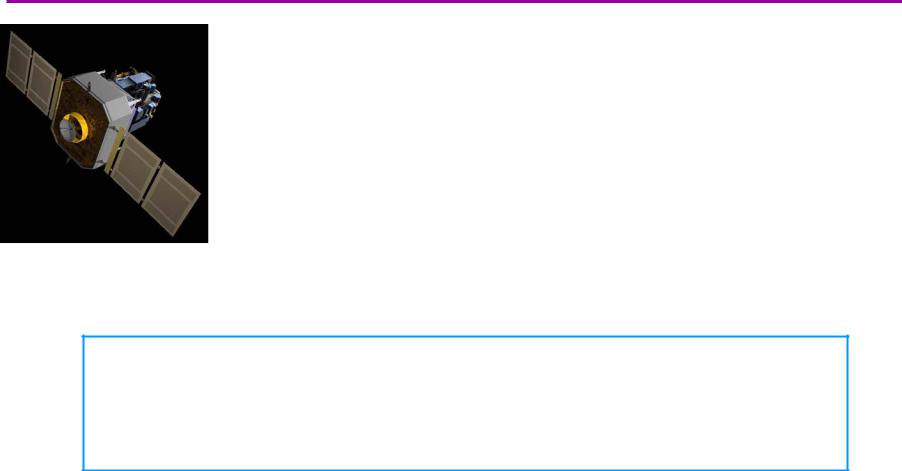Viewport: 902px width, 471px height.
Task: Click the inner solar panel segment near satellite's left side
Action: pos(43,83)
